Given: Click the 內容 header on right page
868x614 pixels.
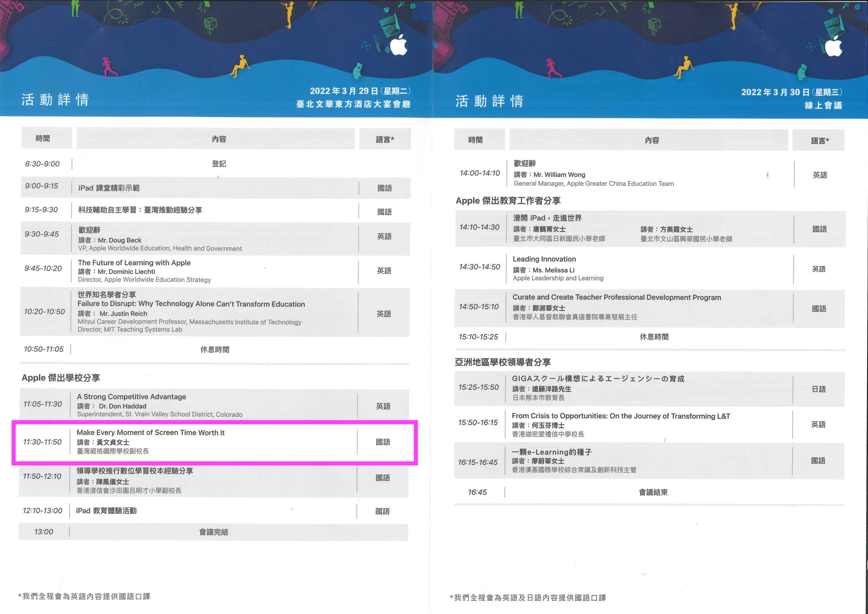Looking at the screenshot, I should pos(652,140).
